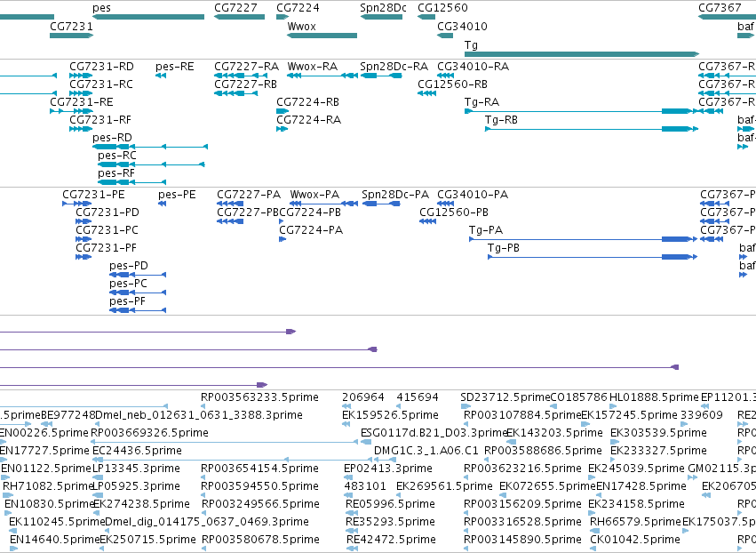This screenshot has width=756, height=553.
Task: Click protein CG7231-PF
Action: (x=106, y=249)
